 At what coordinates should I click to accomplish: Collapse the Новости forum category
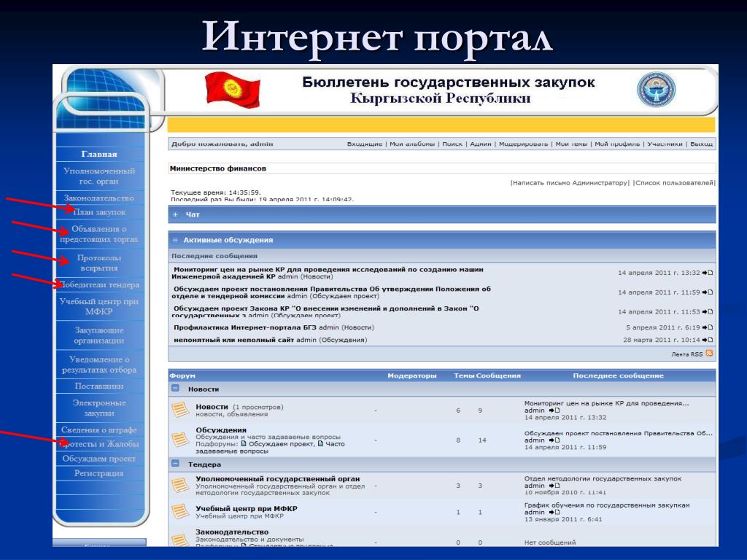tap(175, 389)
